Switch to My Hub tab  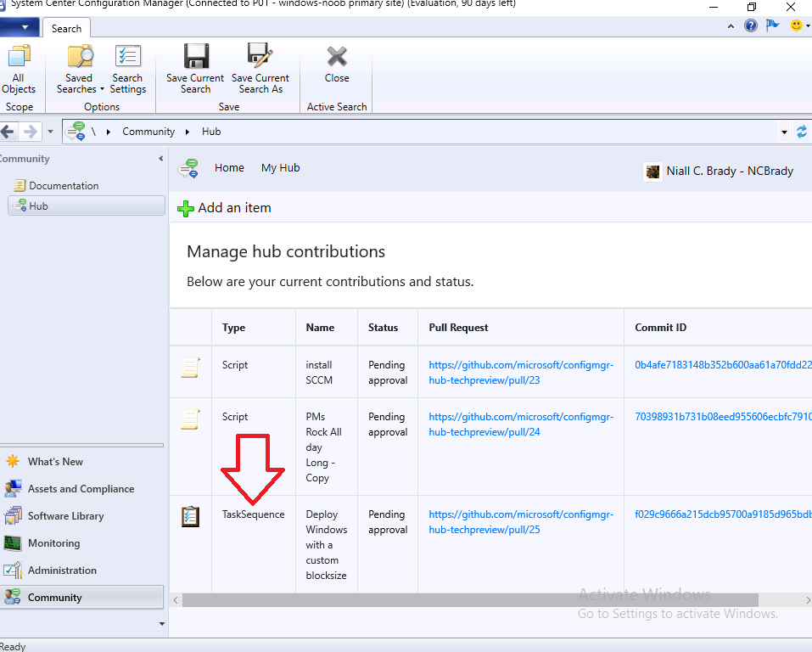(x=280, y=168)
